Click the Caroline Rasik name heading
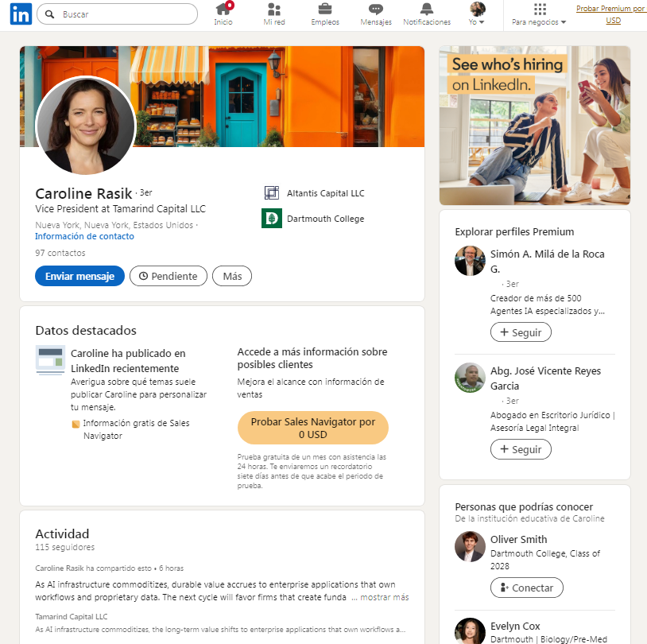647x644 pixels. click(83, 194)
